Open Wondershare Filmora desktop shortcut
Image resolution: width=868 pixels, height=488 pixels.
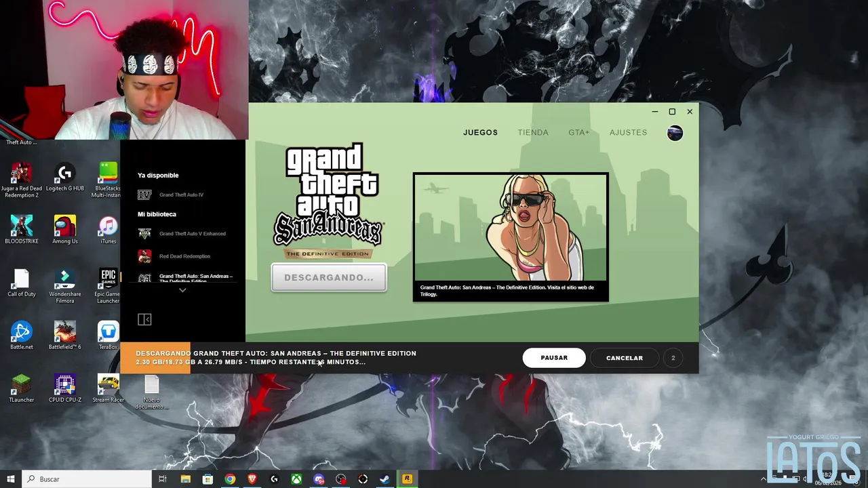65,285
